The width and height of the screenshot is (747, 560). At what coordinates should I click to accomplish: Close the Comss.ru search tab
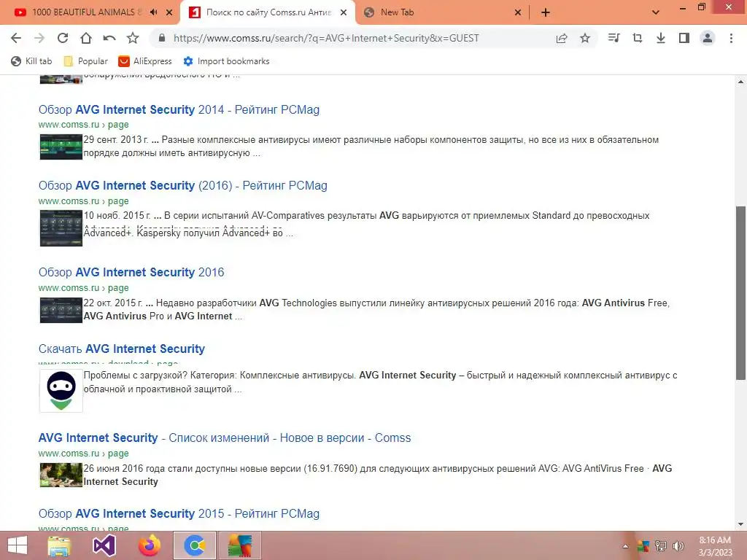(x=344, y=12)
